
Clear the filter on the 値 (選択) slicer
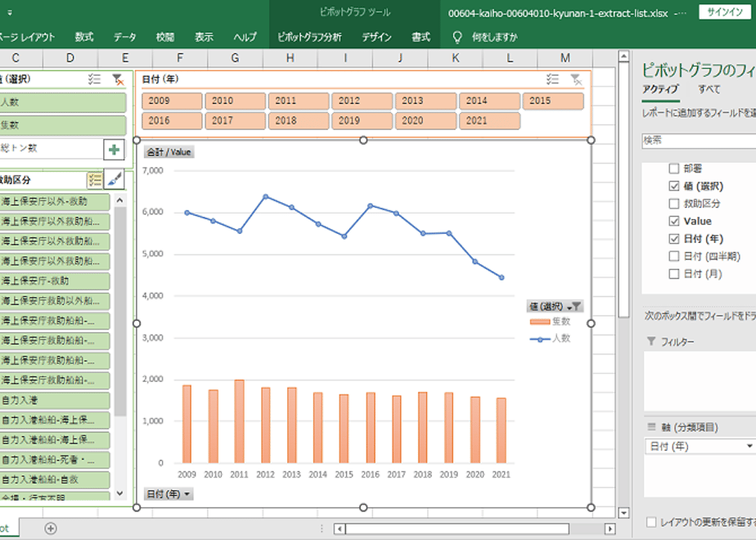tap(118, 79)
